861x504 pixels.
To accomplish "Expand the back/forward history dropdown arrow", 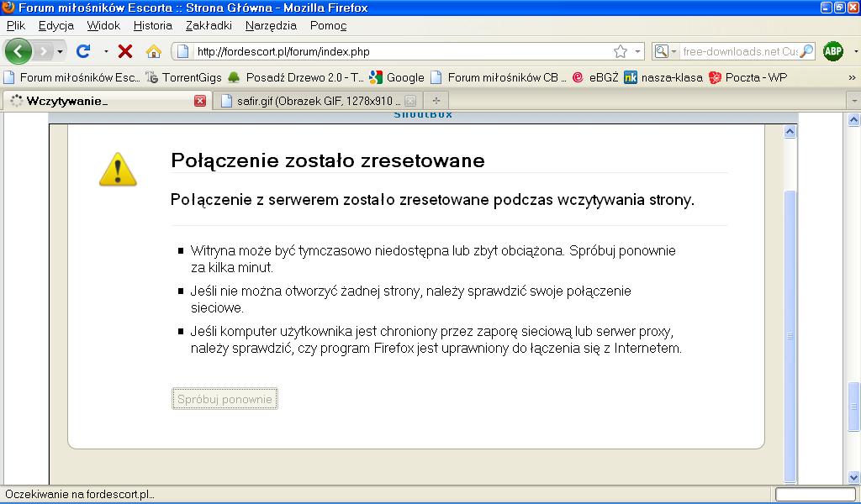I will pos(61,52).
